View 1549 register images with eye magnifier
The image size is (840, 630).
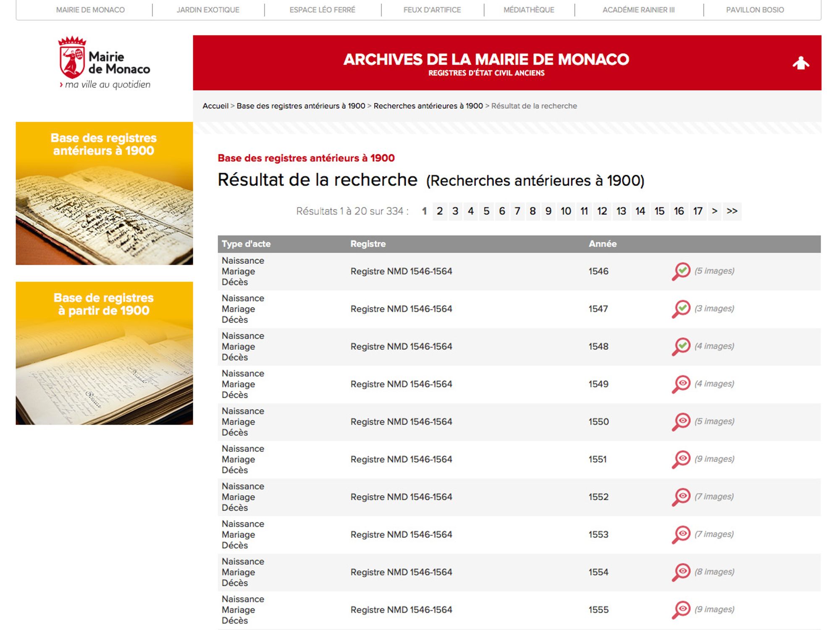click(x=681, y=384)
